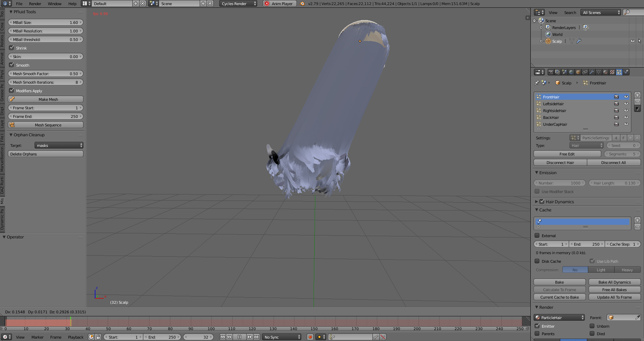Image resolution: width=644 pixels, height=341 pixels.
Task: Click the MBall Size value slider
Action: 46,22
